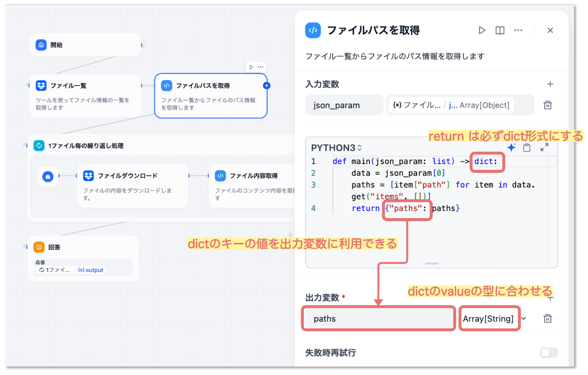Delete the paths output variable
The image size is (588, 375).
[548, 318]
